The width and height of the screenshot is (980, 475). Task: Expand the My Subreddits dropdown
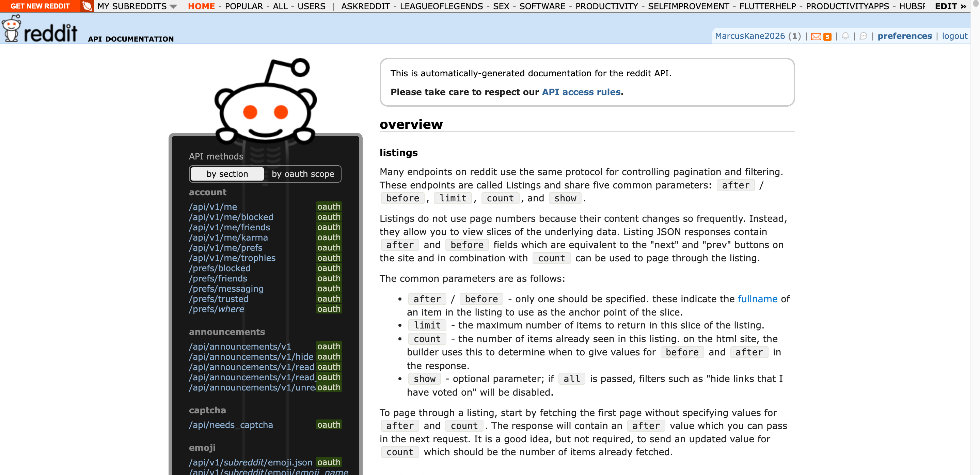(137, 6)
